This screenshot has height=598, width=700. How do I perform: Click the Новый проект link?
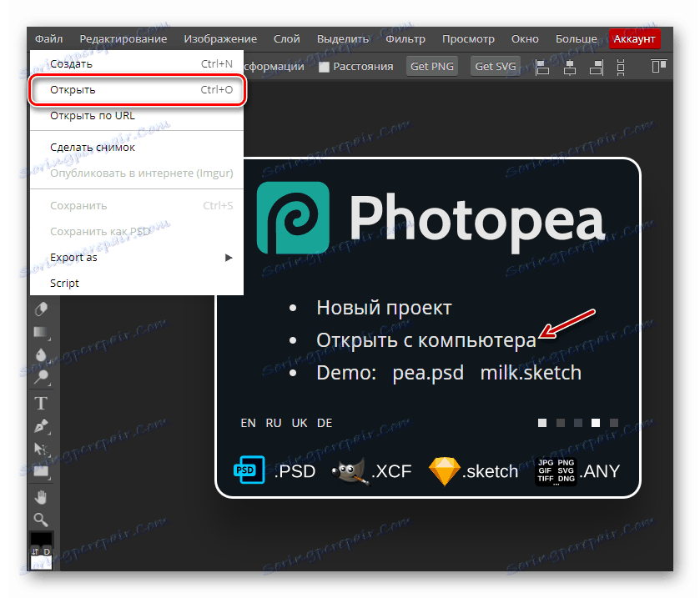point(384,308)
